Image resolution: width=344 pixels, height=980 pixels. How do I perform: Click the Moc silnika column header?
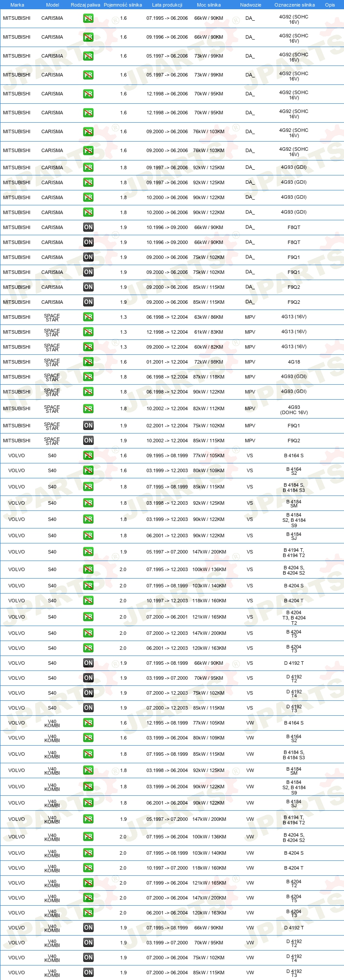tap(209, 5)
